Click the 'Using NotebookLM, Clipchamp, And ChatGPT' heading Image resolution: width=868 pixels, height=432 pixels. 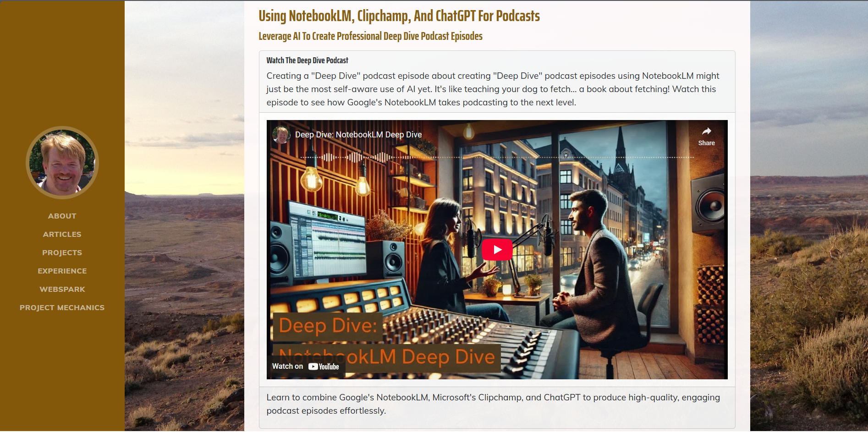[x=399, y=16]
